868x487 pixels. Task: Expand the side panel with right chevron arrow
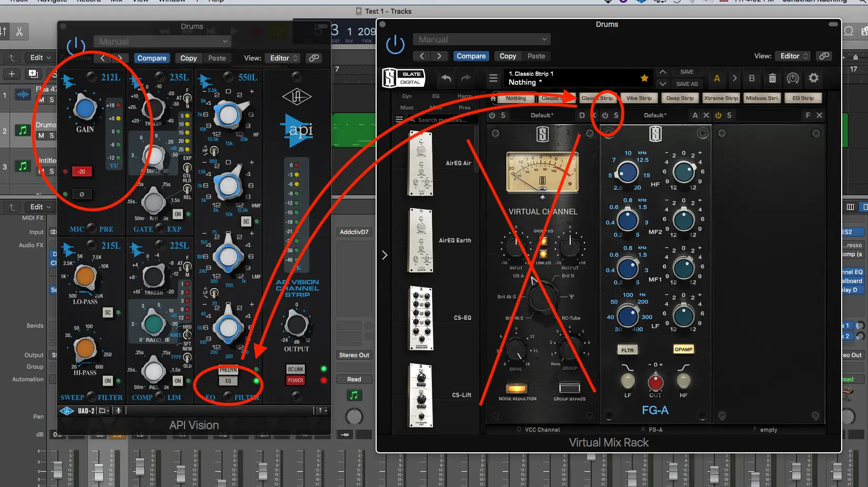tap(385, 255)
